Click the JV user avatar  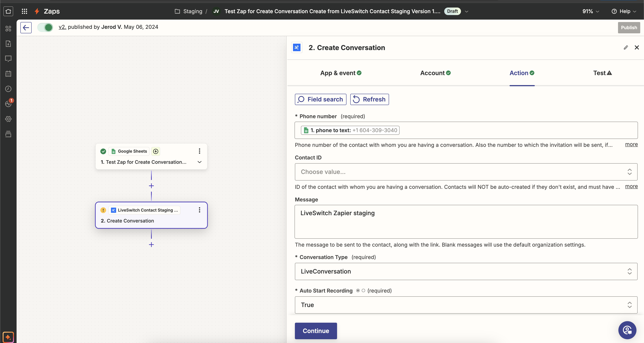coord(216,11)
